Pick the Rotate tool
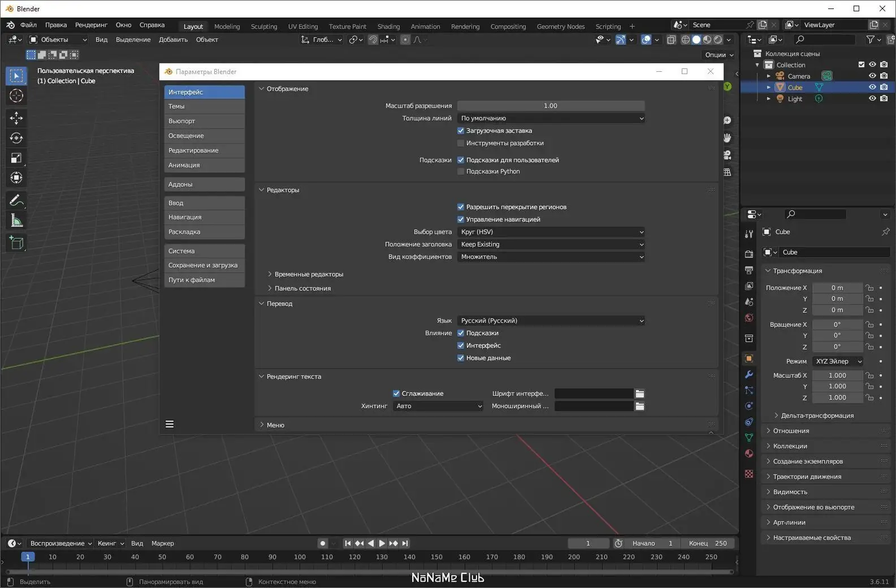This screenshot has width=896, height=588. [16, 138]
